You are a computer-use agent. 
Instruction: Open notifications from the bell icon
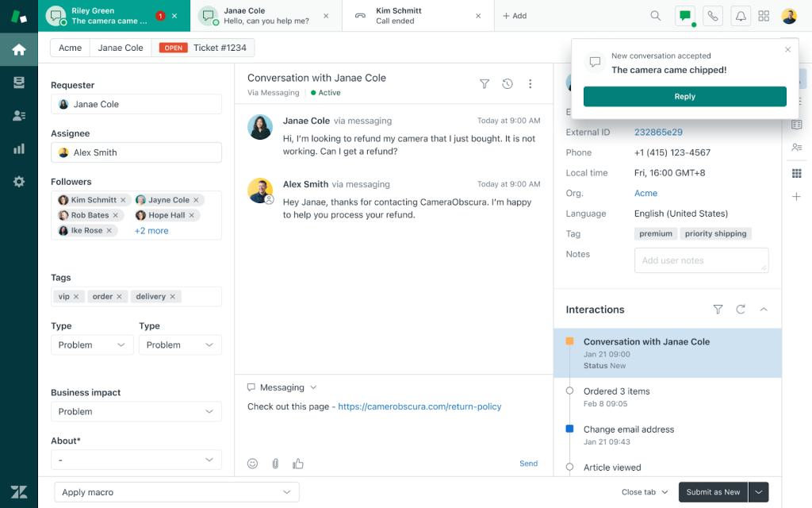[x=741, y=15]
